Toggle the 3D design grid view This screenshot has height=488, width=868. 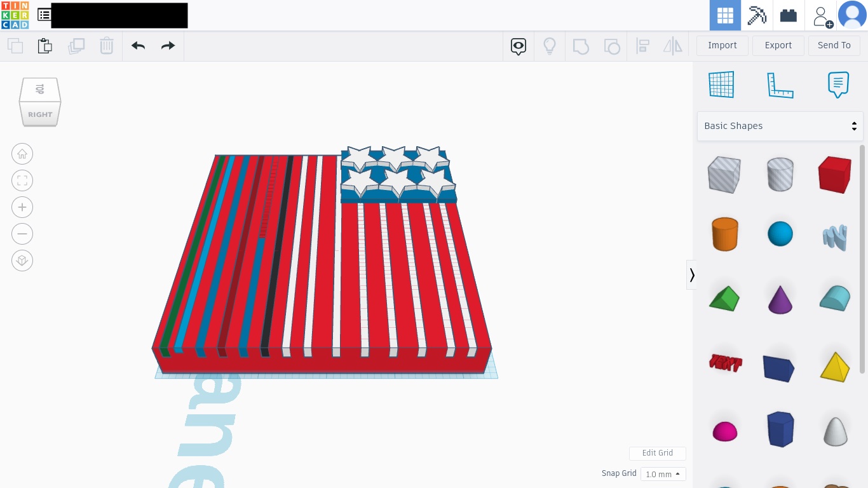click(725, 15)
